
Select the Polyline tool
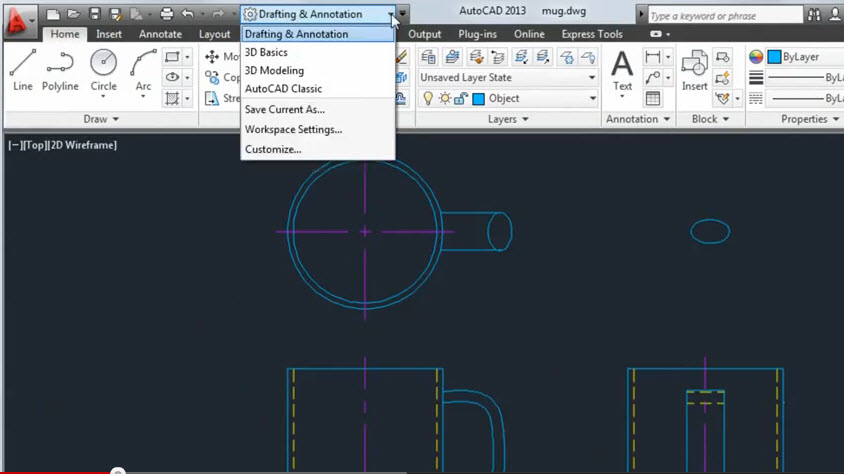point(60,70)
